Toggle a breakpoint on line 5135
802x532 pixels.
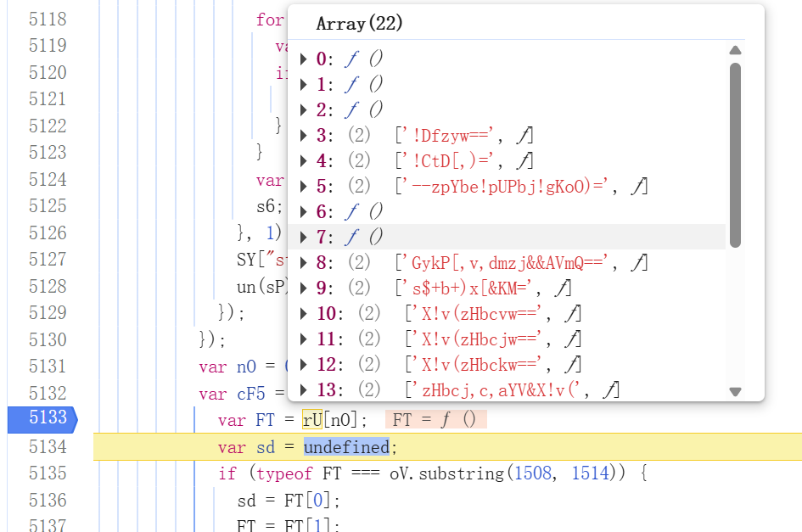pos(48,473)
